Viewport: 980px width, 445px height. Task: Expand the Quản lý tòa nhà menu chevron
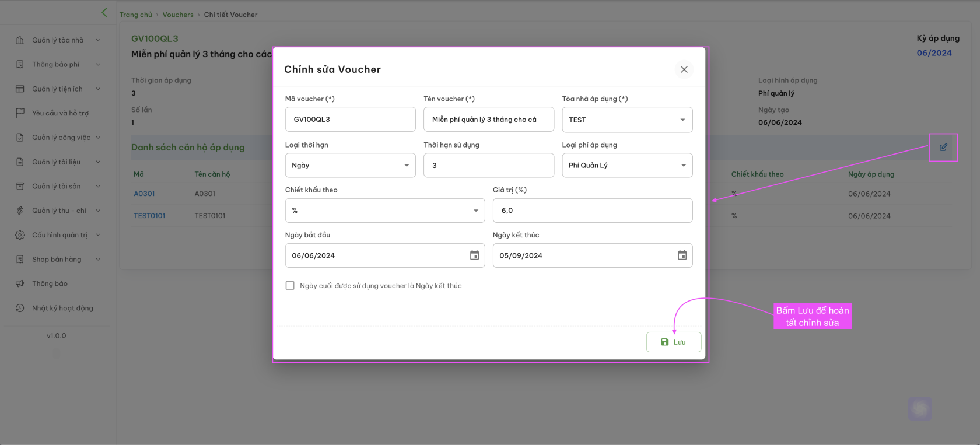pyautogui.click(x=98, y=40)
